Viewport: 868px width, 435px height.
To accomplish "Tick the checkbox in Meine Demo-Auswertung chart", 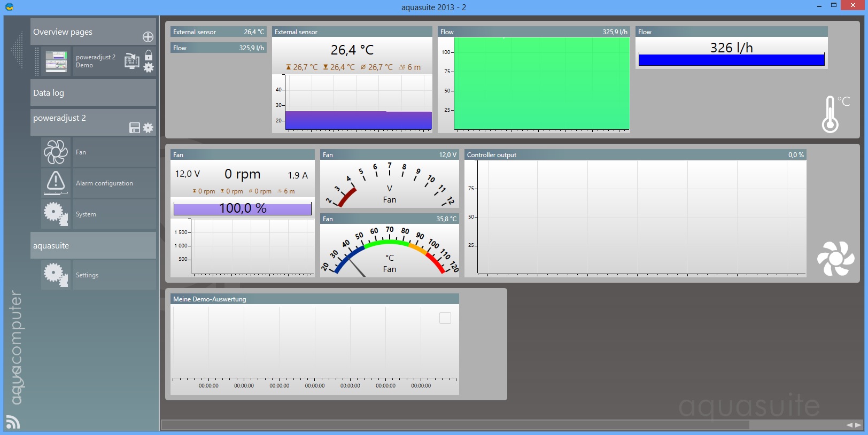I will pyautogui.click(x=445, y=318).
